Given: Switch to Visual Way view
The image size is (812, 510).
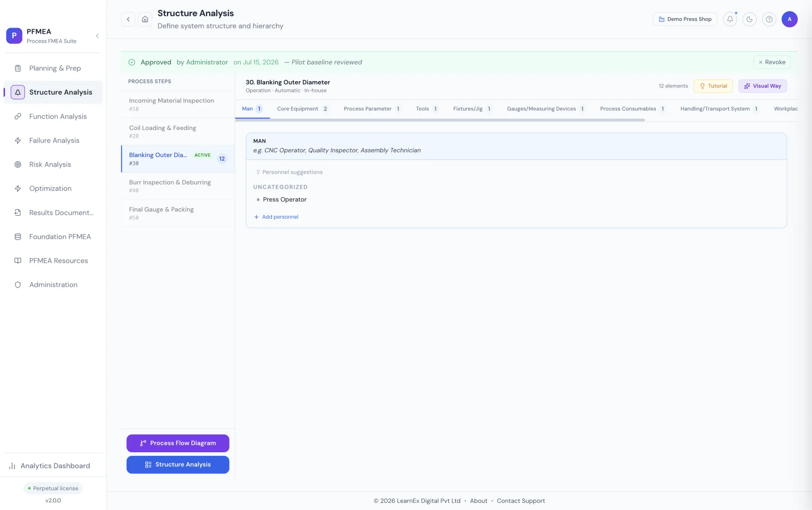Looking at the screenshot, I should 762,86.
